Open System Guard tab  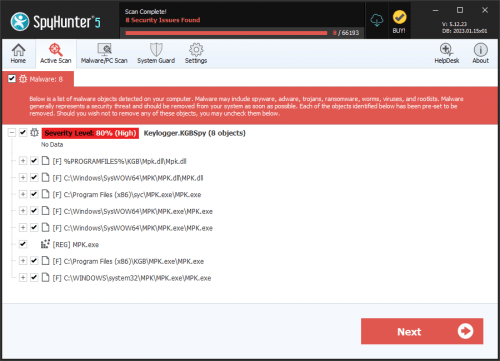156,54
